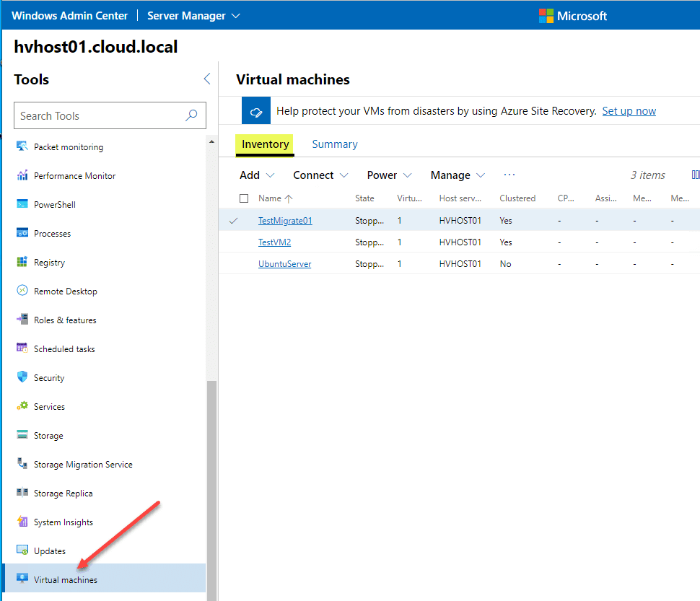Viewport: 700px width, 601px height.
Task: Collapse the Tools panel chevron
Action: click(207, 79)
